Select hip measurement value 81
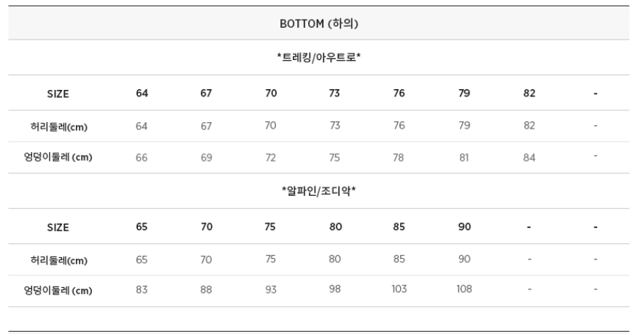644x334 pixels. click(x=464, y=157)
